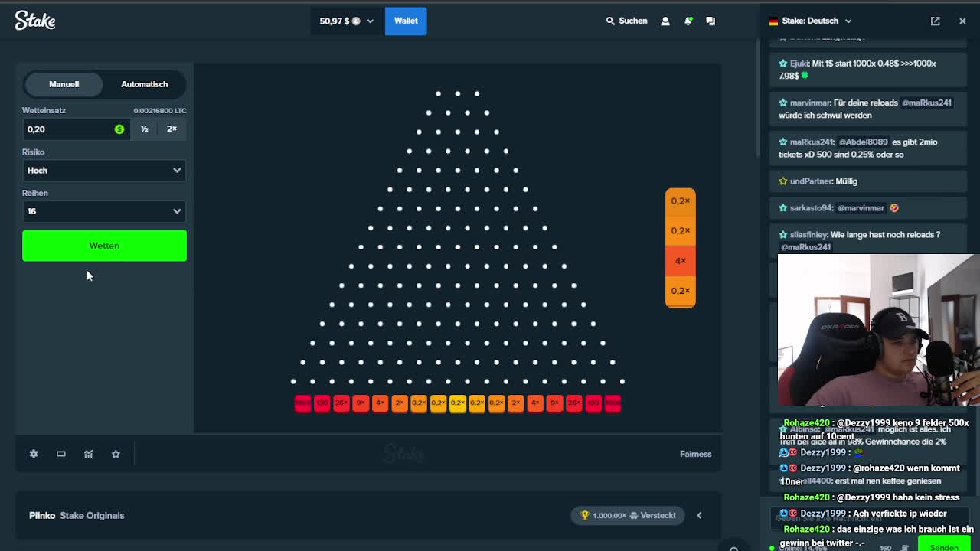Viewport: 980px width, 551px height.
Task: Click the green Wetten button
Action: 104,246
